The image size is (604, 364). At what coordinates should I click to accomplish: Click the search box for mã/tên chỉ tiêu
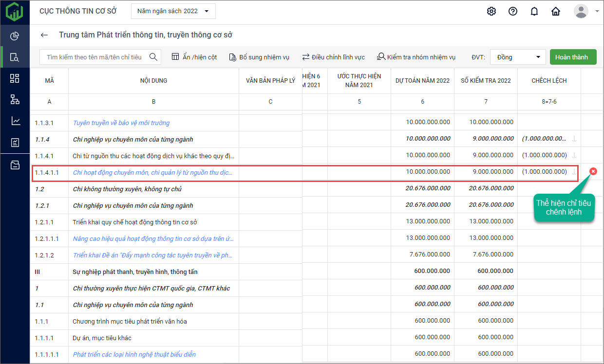coord(94,57)
